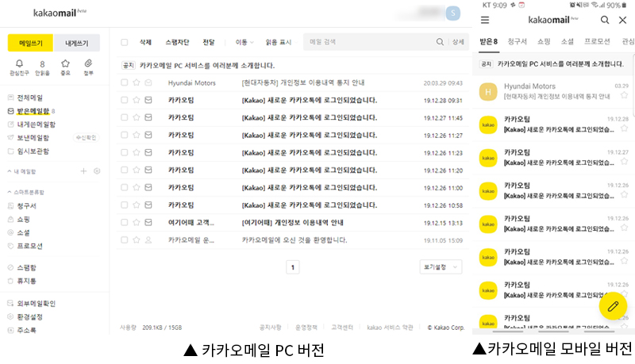
Task: Toggle read envelope on 19.12.26 10:58 mail
Action: pyautogui.click(x=148, y=205)
